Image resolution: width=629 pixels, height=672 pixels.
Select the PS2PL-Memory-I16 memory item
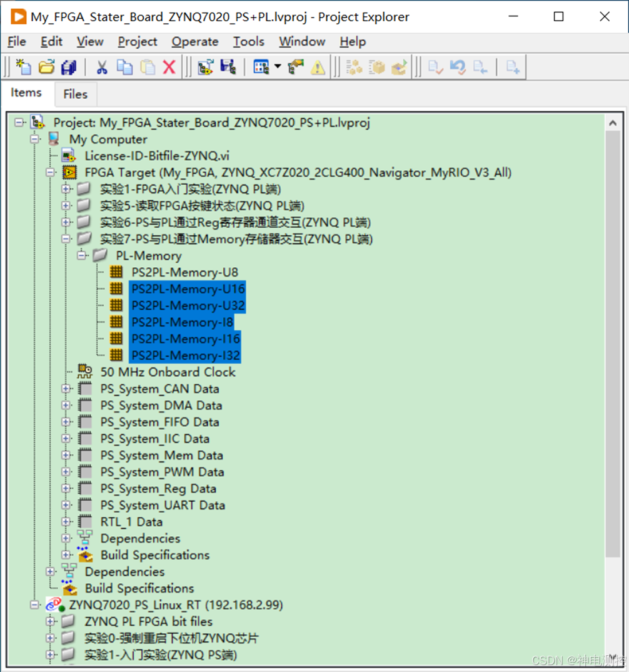coord(186,339)
